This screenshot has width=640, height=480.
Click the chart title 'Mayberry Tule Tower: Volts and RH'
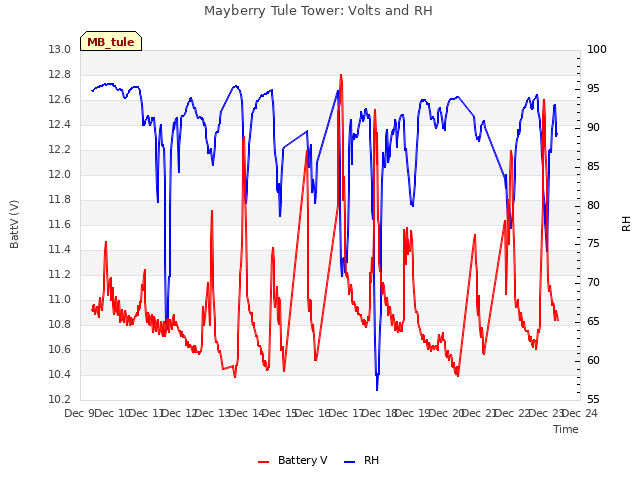(x=318, y=11)
